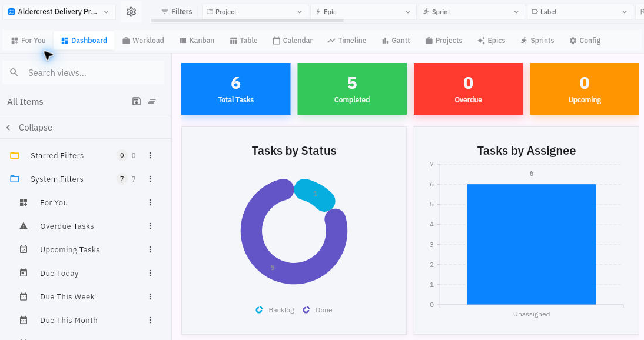Open options menu for the For You filter
The width and height of the screenshot is (644, 340).
click(150, 202)
